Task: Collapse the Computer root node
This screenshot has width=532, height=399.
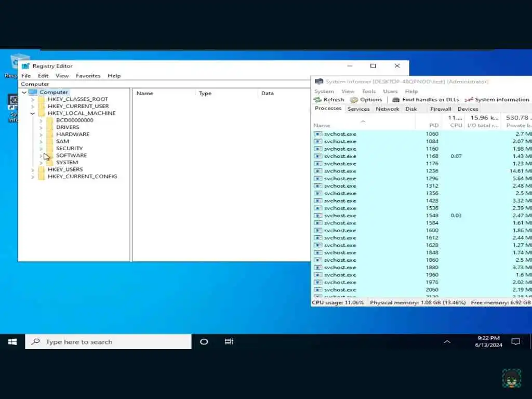Action: pos(24,92)
